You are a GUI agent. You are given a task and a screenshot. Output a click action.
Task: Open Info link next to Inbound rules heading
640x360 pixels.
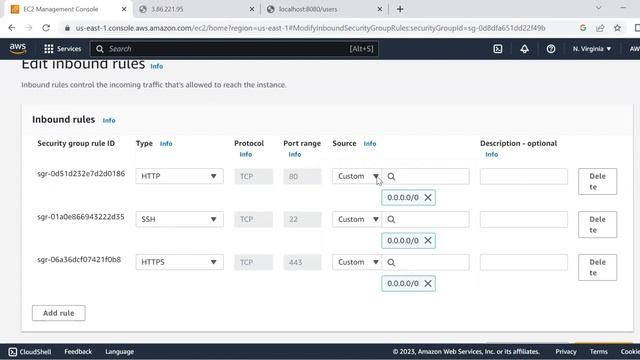click(109, 120)
